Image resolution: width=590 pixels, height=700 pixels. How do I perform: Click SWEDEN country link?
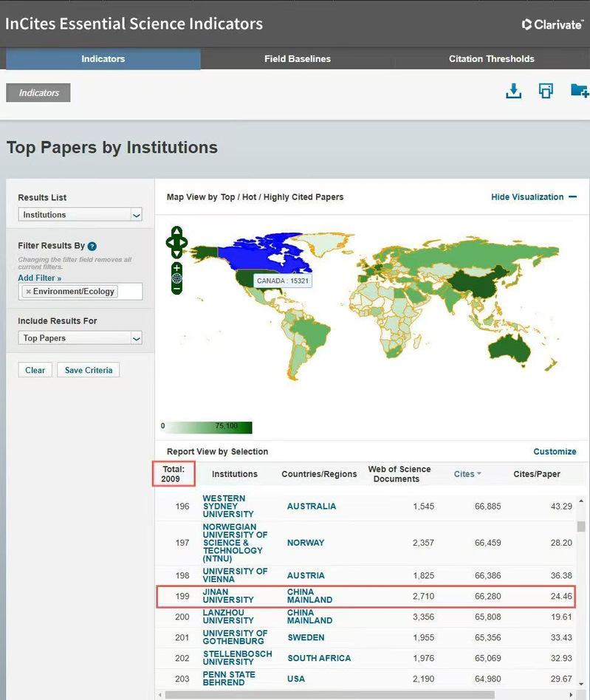tap(306, 637)
